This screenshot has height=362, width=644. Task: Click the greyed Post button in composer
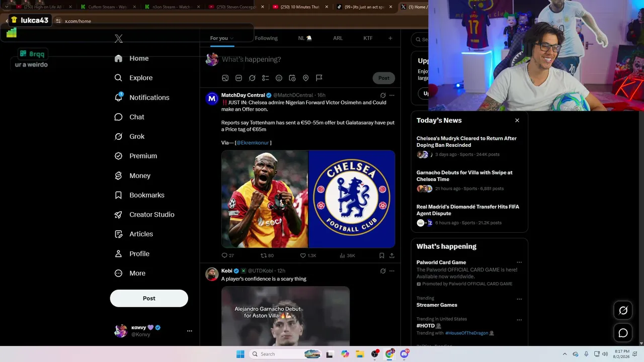[384, 78]
